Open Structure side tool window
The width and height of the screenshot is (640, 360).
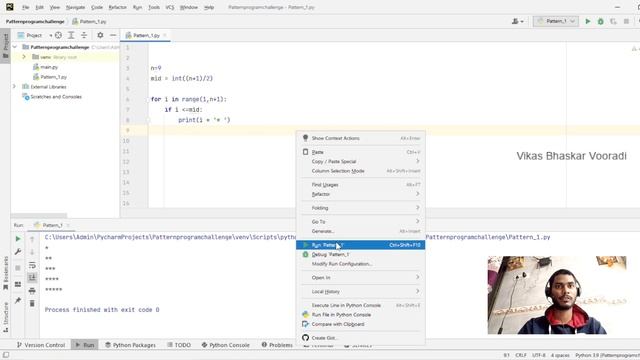pos(5,317)
